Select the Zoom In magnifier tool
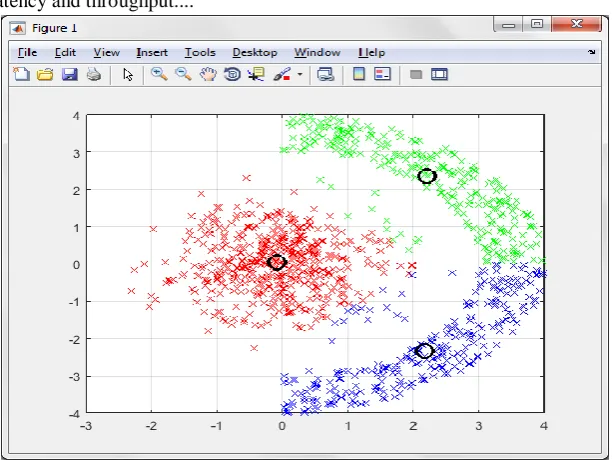This screenshot has height=465, width=613. point(159,74)
